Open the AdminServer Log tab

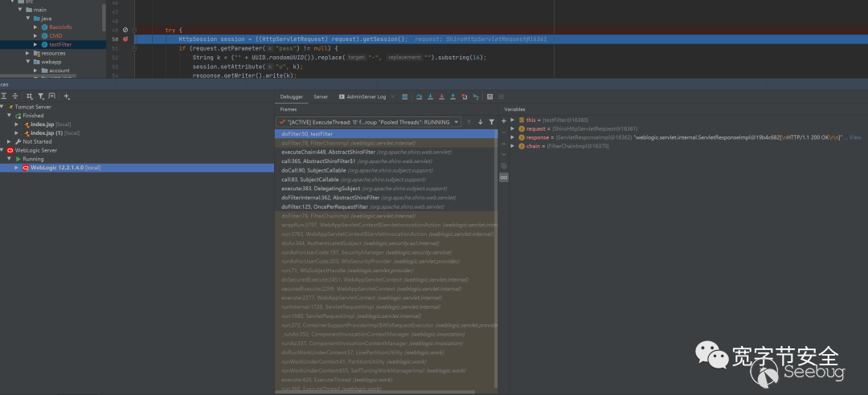366,96
